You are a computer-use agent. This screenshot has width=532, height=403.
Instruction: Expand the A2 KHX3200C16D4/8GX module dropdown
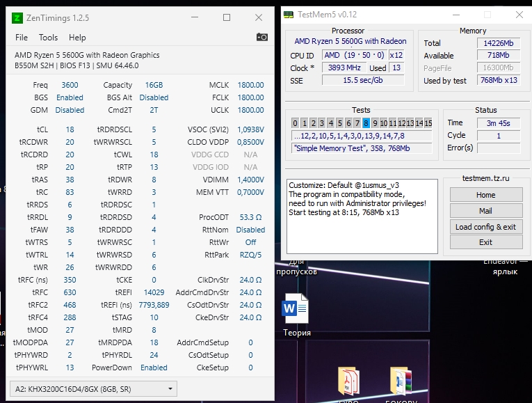tap(93, 389)
